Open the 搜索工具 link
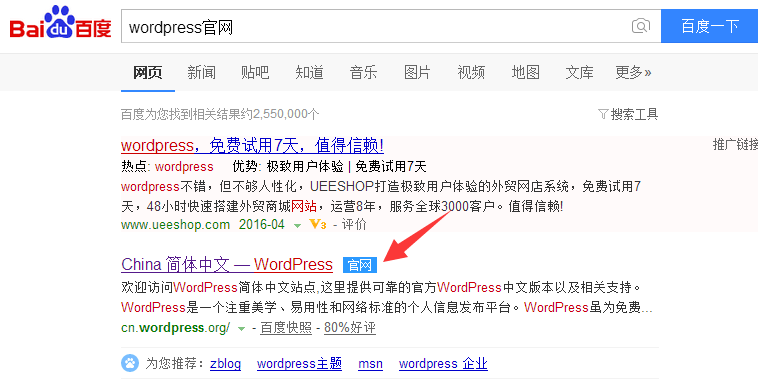This screenshot has width=758, height=391. (x=634, y=115)
